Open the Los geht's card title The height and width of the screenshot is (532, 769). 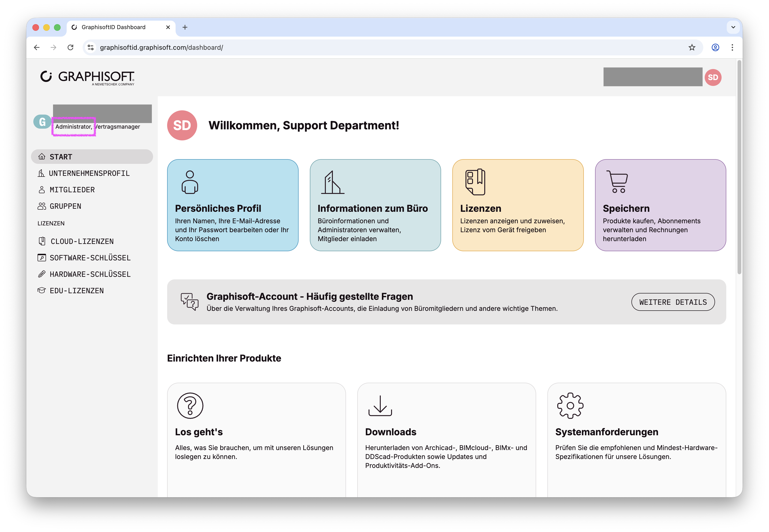tap(199, 432)
